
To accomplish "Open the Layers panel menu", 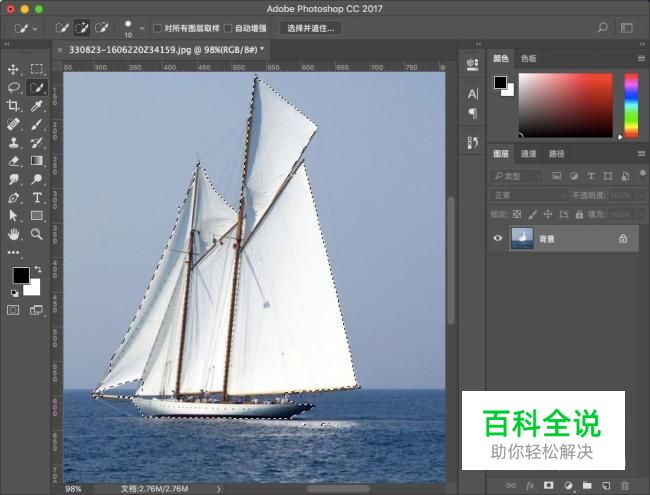I will (642, 154).
